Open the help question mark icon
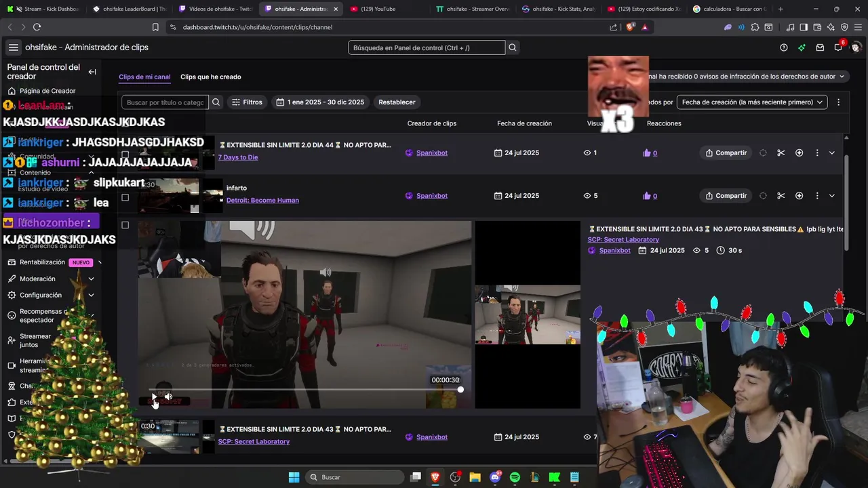 pyautogui.click(x=784, y=47)
